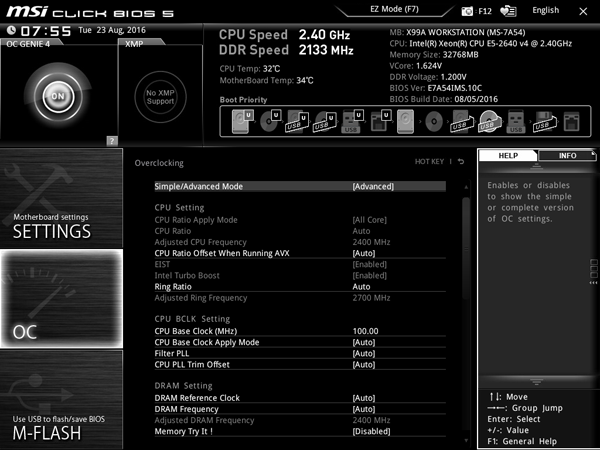Switch to EZ Mode (F7)
This screenshot has width=600, height=450.
[394, 9]
